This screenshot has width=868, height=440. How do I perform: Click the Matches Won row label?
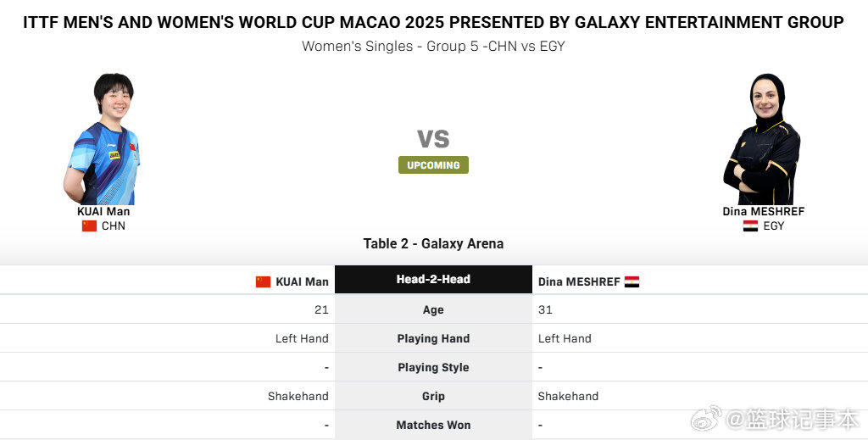433,425
